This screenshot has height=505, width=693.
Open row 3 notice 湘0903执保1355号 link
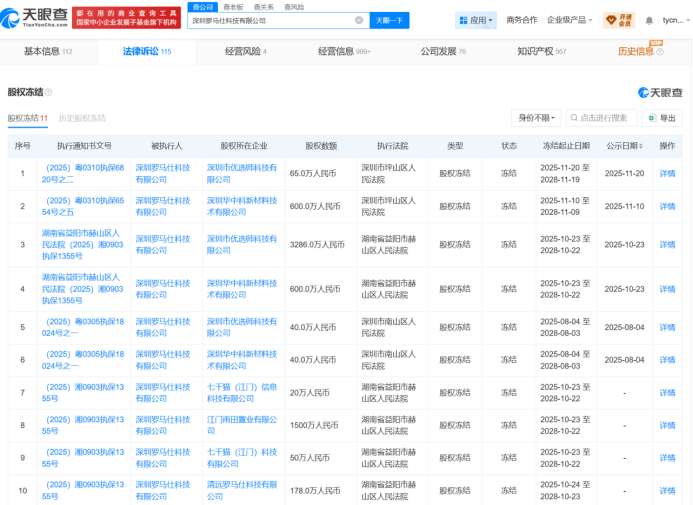[83, 245]
